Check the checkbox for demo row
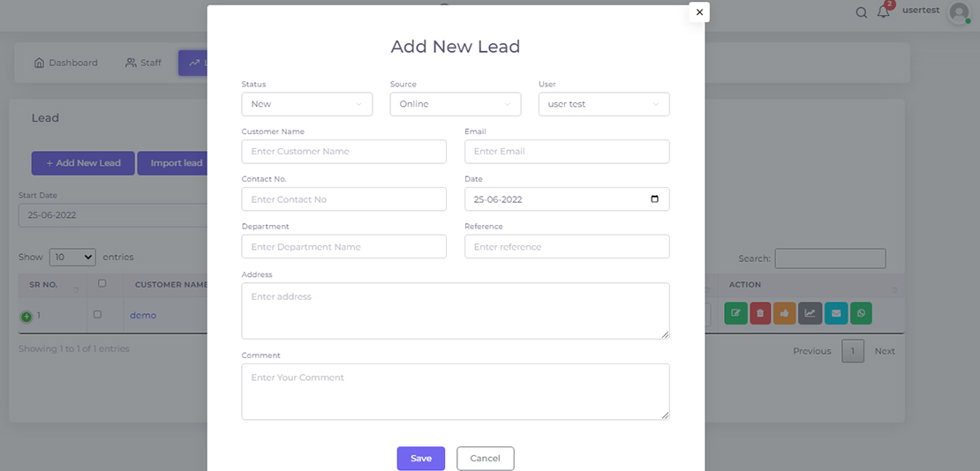Screen dimensions: 980x471 click(97, 314)
